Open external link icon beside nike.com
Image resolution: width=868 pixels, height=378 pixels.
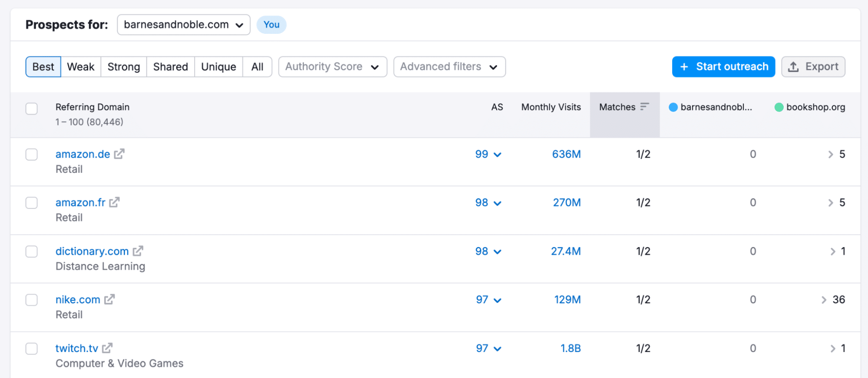click(109, 299)
